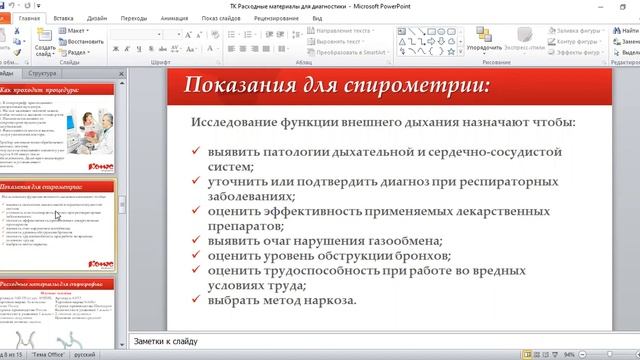Switch to slide sorter view icon
This screenshot has width=640, height=360.
537,355
